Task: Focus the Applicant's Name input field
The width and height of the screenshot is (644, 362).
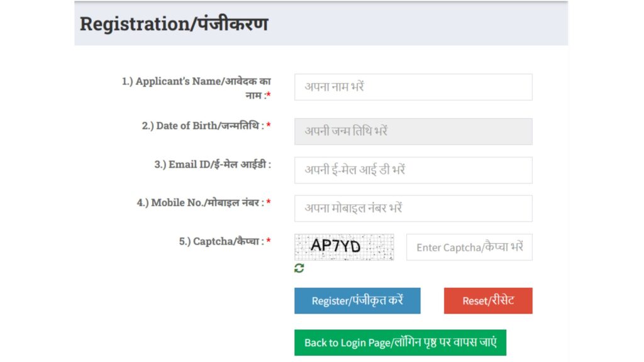Action: coord(413,87)
